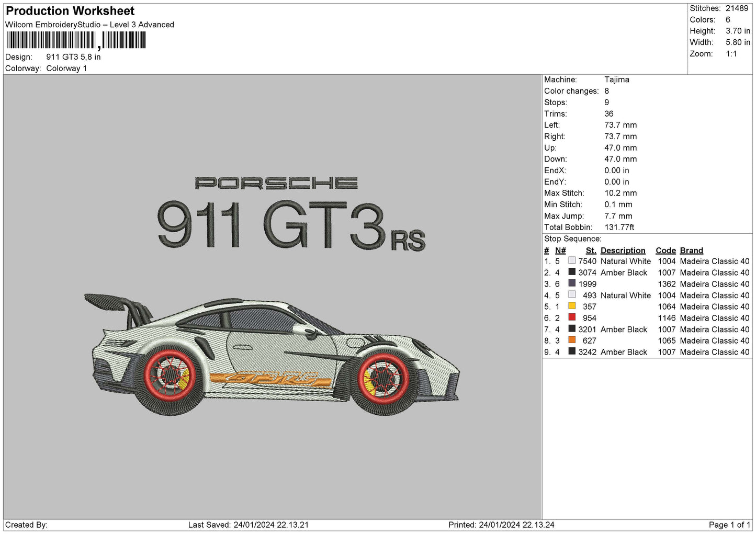Pick the yellow swatch in stop 5

(x=572, y=306)
